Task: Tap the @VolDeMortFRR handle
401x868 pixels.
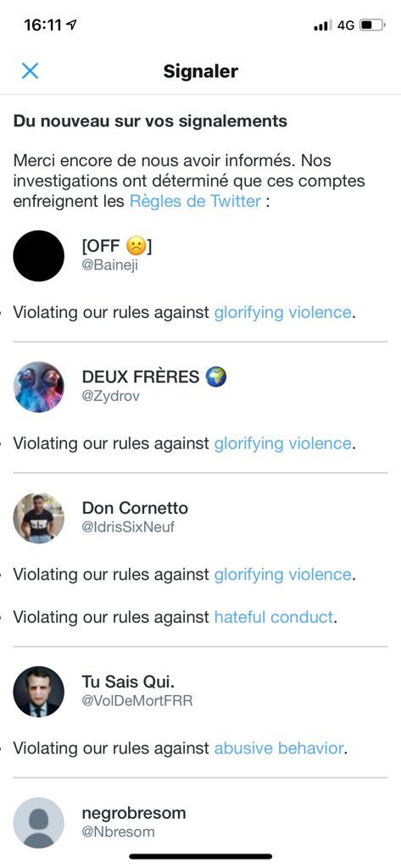Action: coord(137,701)
